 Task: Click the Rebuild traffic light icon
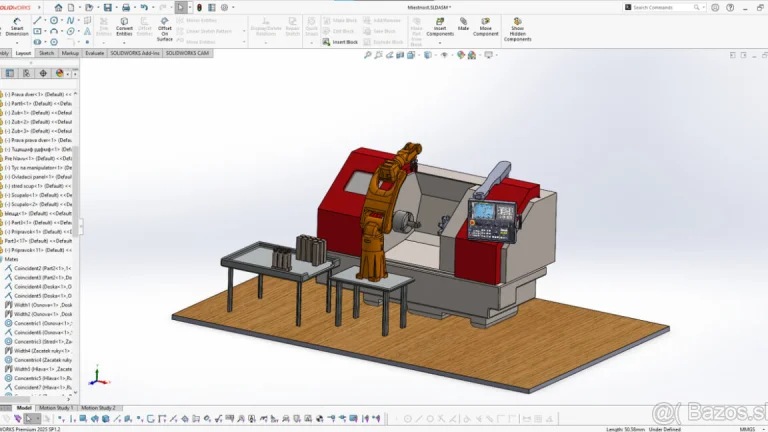click(199, 7)
